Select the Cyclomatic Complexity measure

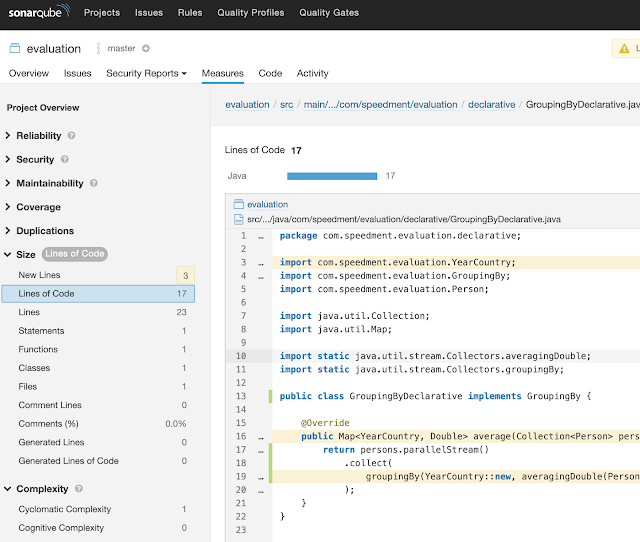[x=66, y=509]
